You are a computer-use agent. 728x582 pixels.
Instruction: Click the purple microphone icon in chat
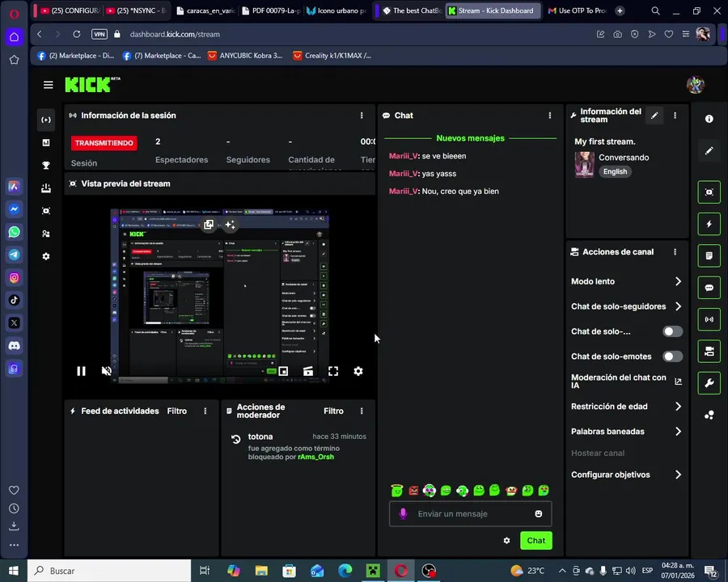403,514
